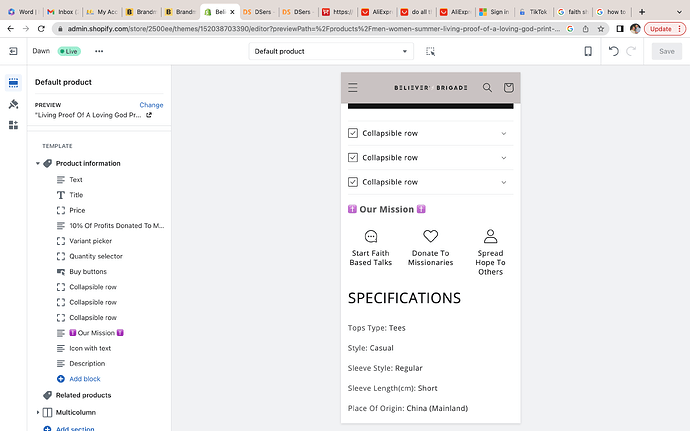This screenshot has width=690, height=431.
Task: Click third Collapsible row checkmark icon in preview
Action: tap(353, 181)
